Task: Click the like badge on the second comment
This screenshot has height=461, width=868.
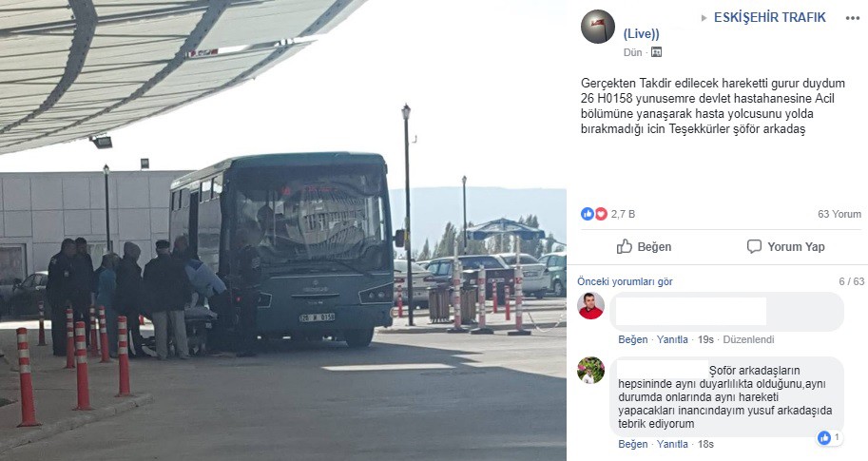Action: click(x=830, y=438)
